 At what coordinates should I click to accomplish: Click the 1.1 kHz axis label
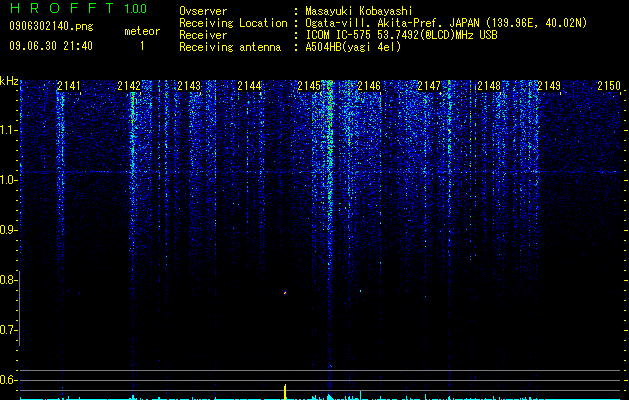8,130
